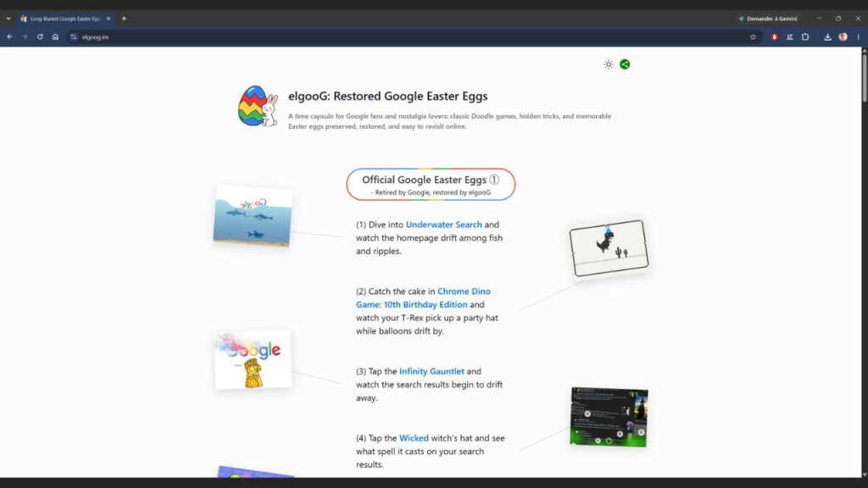Click the Official Google Easter Eggs heading badge

point(431,184)
